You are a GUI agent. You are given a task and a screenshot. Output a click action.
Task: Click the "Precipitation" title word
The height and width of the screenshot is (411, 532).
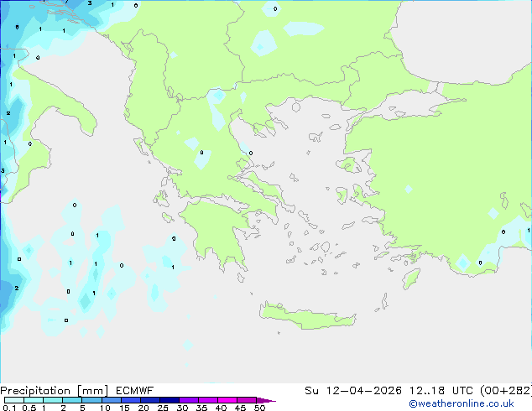coord(35,391)
